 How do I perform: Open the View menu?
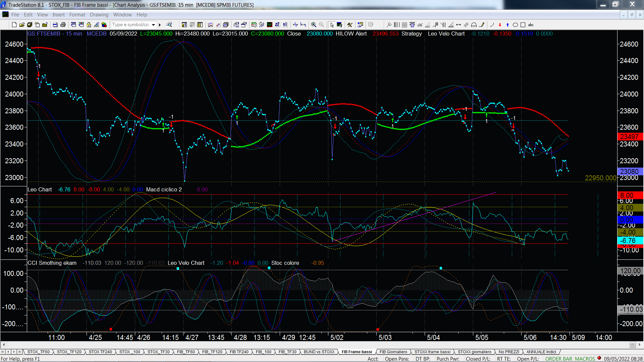pyautogui.click(x=43, y=15)
